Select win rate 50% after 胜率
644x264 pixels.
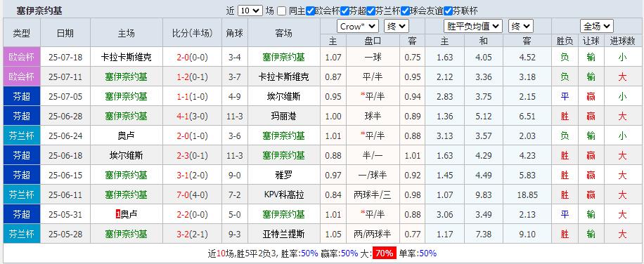(x=309, y=253)
